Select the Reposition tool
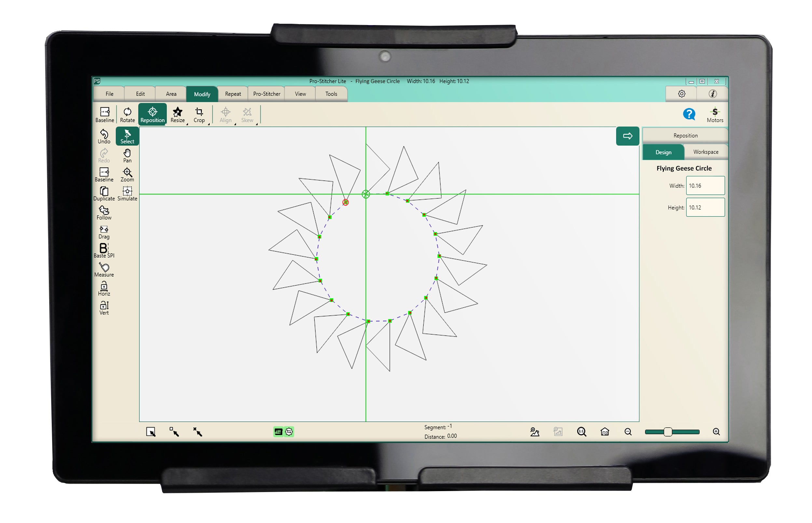The height and width of the screenshot is (523, 812). point(153,115)
